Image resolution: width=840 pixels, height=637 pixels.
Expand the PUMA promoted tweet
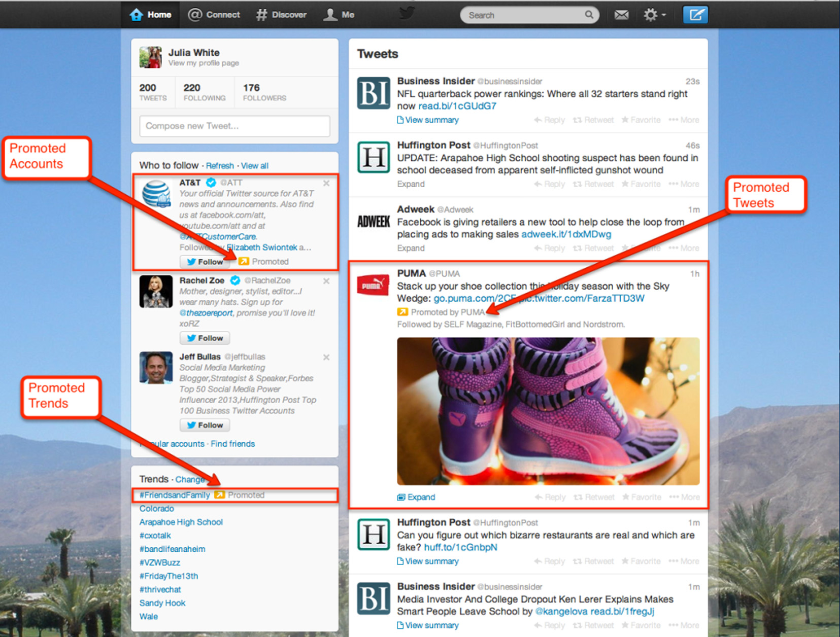(416, 497)
